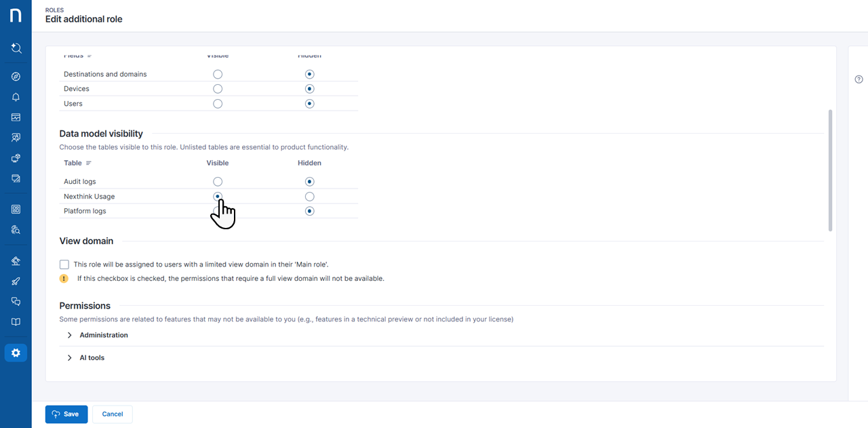868x428 pixels.
Task: Click the question mark help icon
Action: (859, 79)
